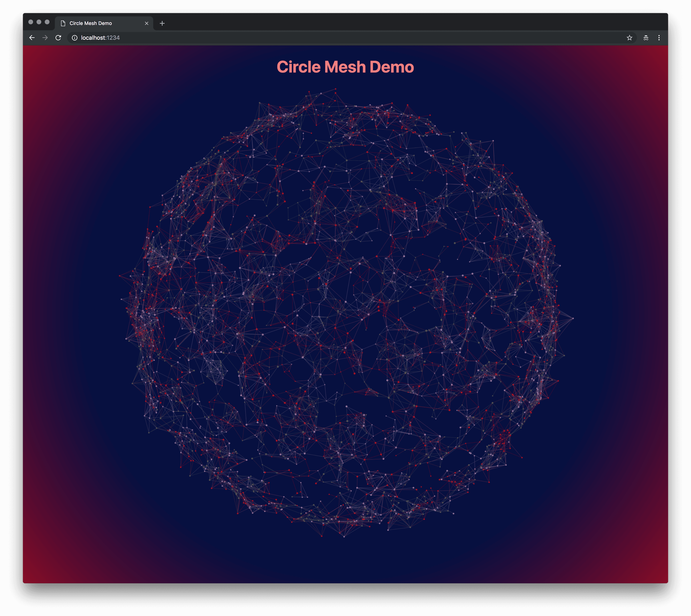Close the Circle Mesh Demo tab
This screenshot has height=616, width=691.
pyautogui.click(x=146, y=23)
